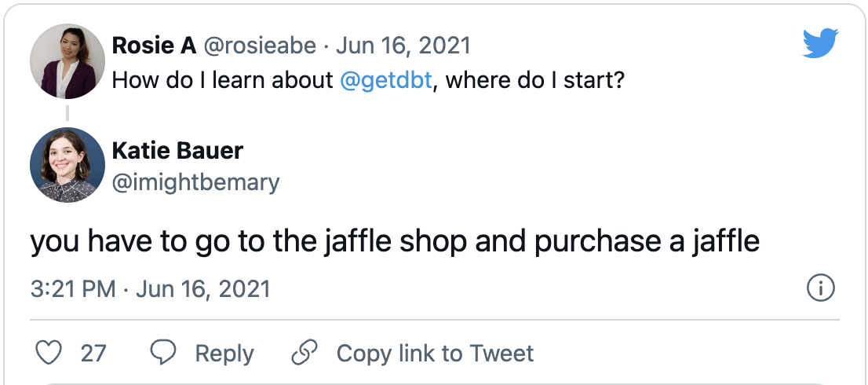The image size is (868, 385).
Task: Click the Katie Bauer display name
Action: click(177, 149)
